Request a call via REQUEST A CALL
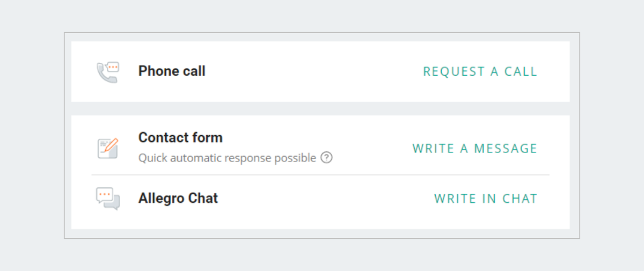 pyautogui.click(x=480, y=71)
